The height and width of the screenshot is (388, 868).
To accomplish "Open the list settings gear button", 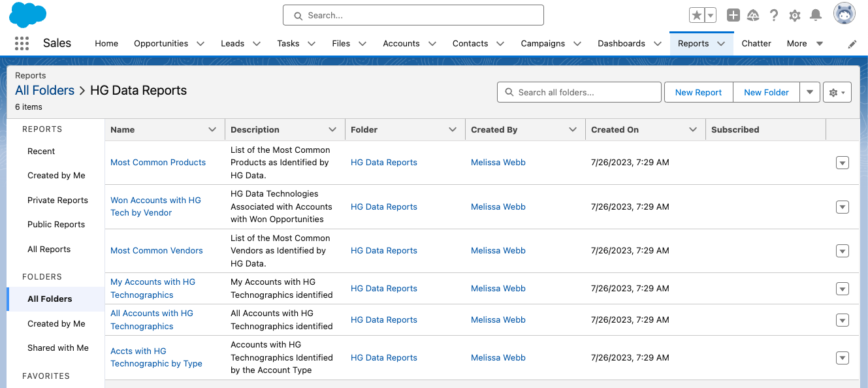I will coord(837,92).
